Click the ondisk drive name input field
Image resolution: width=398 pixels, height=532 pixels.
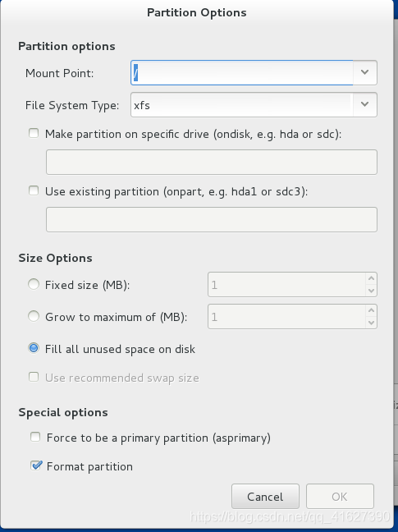coord(212,163)
